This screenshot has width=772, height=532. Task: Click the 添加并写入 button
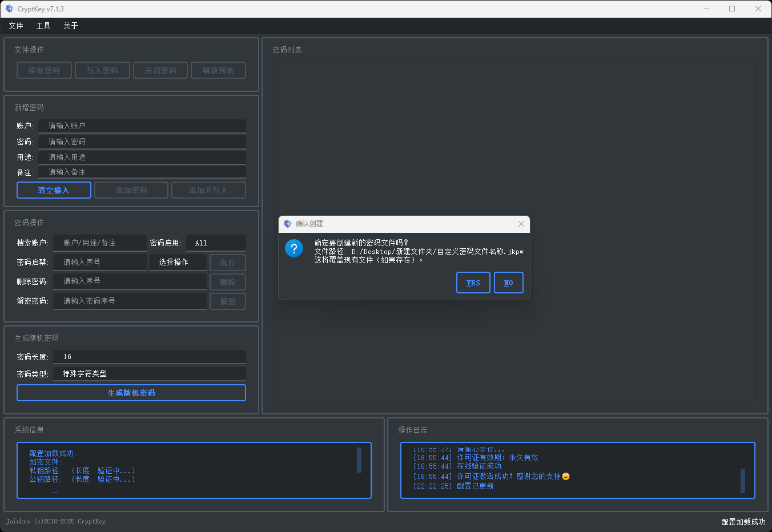click(x=208, y=190)
